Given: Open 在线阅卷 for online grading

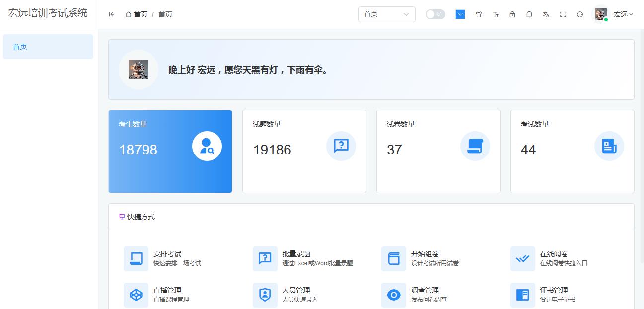Looking at the screenshot, I should [x=522, y=258].
